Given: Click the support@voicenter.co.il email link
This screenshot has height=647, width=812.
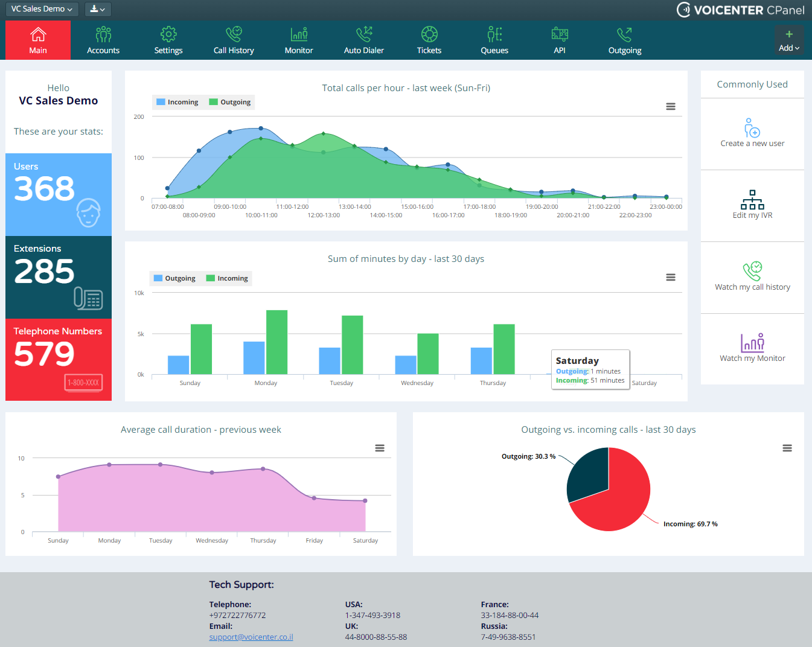Looking at the screenshot, I should 251,637.
